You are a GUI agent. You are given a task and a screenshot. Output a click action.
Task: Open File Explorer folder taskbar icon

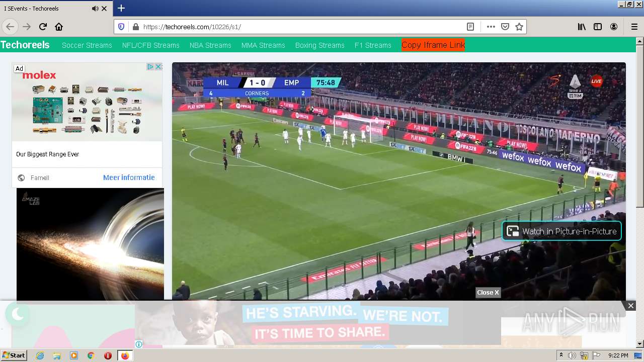pyautogui.click(x=57, y=355)
